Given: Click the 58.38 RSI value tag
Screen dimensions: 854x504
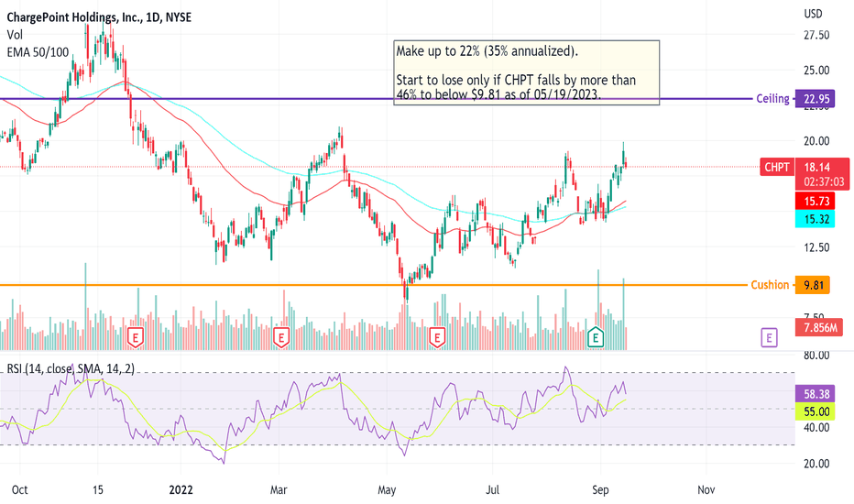Looking at the screenshot, I should tap(815, 393).
